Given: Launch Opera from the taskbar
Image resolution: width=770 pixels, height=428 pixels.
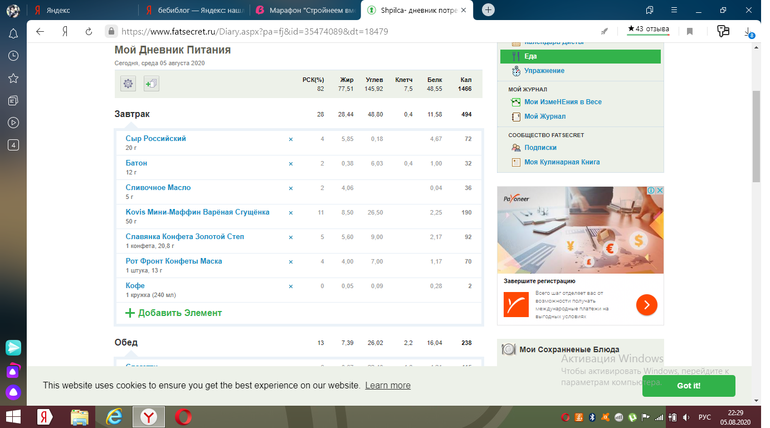Looking at the screenshot, I should pyautogui.click(x=183, y=417).
